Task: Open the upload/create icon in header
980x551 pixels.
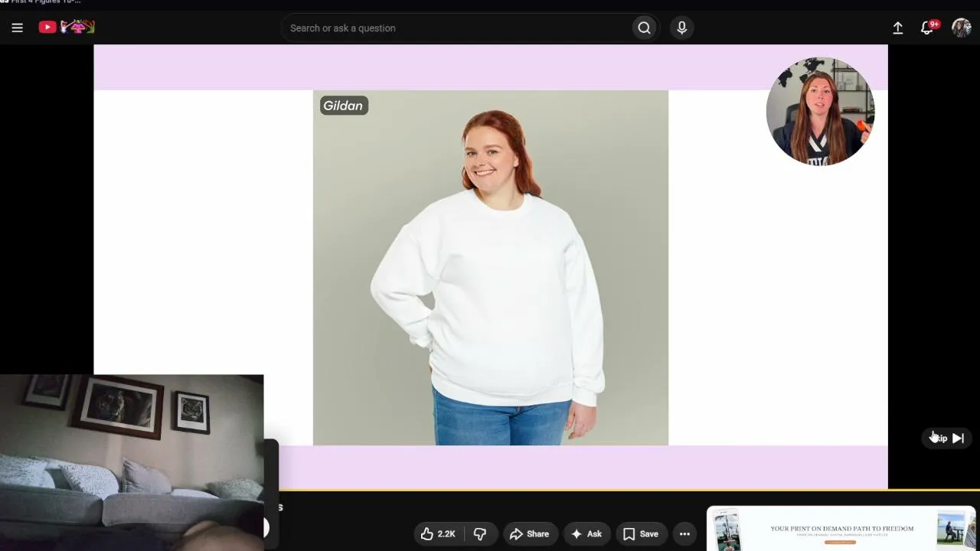Action: 897,28
